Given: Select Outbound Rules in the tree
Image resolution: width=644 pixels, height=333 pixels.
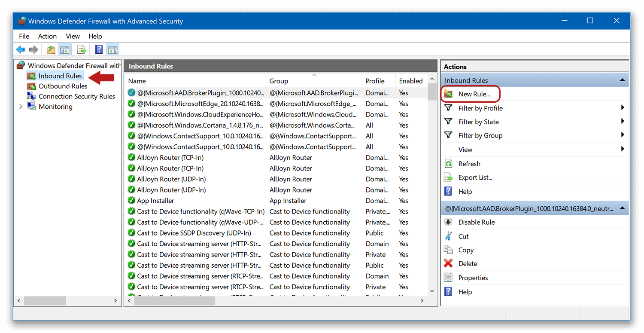Looking at the screenshot, I should click(63, 86).
